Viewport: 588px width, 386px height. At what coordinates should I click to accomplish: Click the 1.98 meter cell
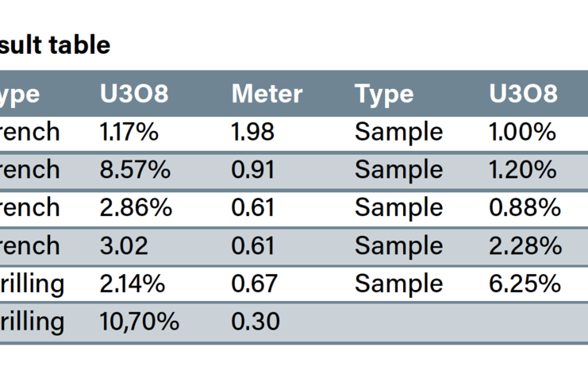coord(253,132)
